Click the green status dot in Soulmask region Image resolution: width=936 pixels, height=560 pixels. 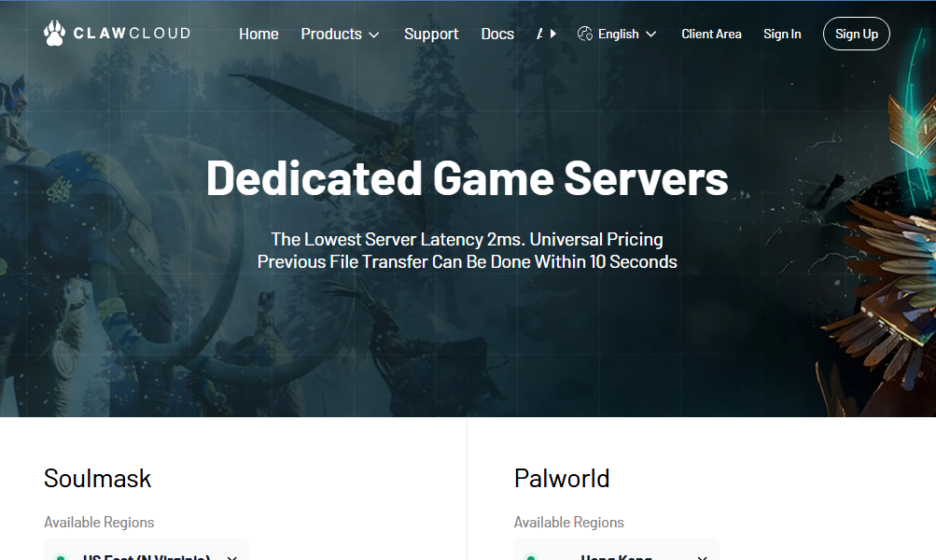[61, 557]
